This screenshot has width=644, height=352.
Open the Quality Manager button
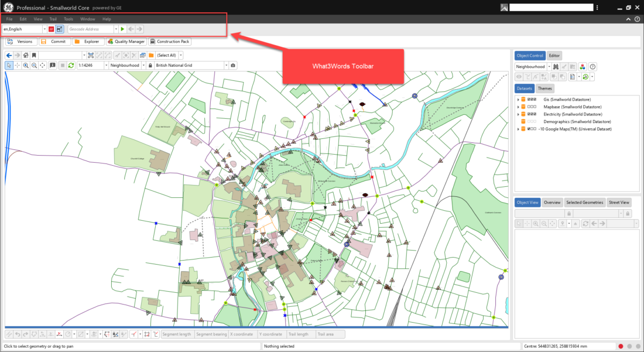coord(126,42)
